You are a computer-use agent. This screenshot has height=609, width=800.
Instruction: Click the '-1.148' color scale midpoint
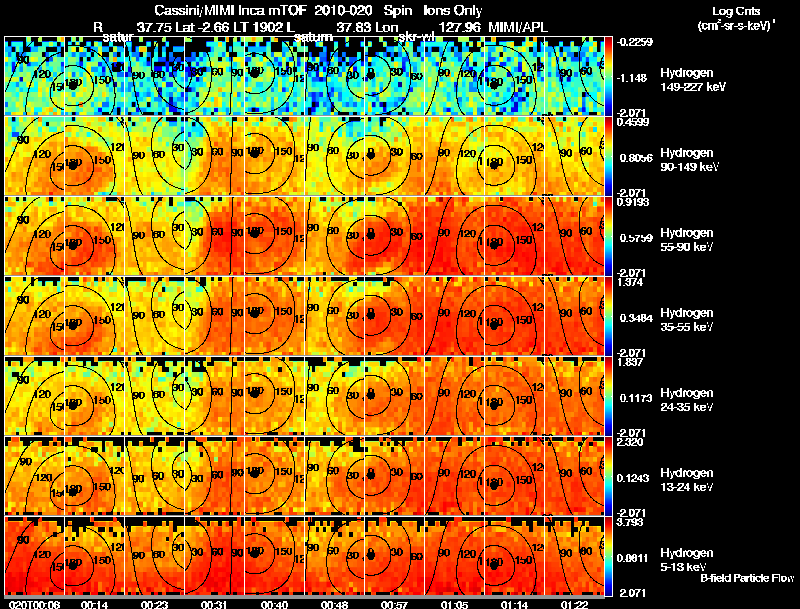pos(632,78)
